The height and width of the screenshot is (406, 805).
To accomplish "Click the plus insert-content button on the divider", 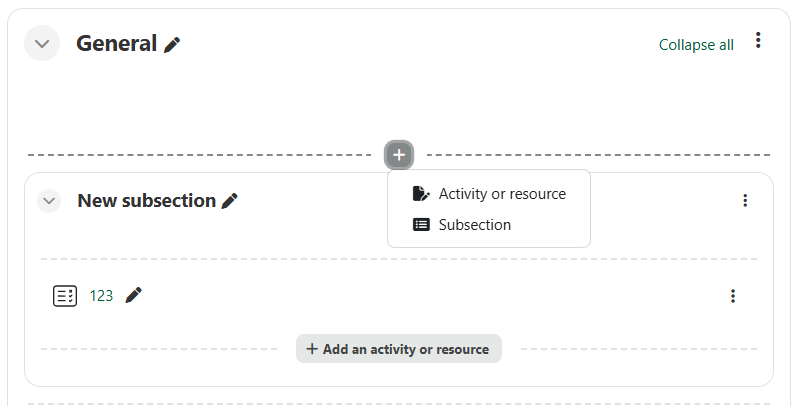I will [x=399, y=154].
